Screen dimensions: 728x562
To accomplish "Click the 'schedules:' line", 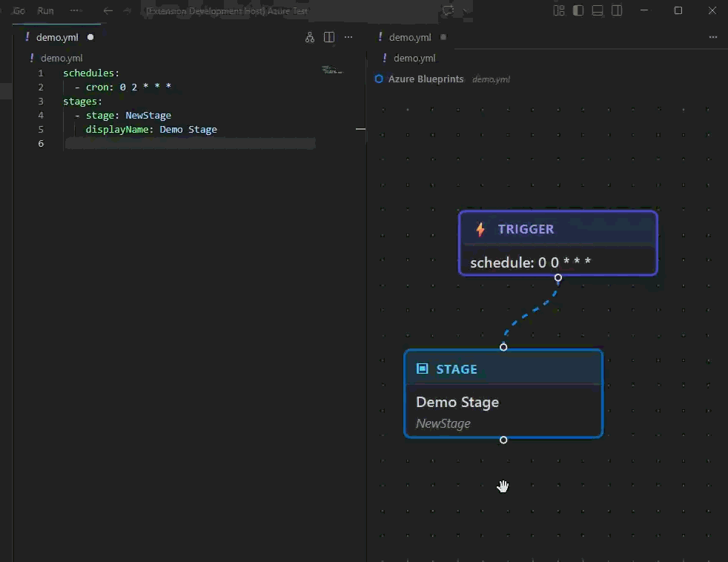I will pos(91,73).
